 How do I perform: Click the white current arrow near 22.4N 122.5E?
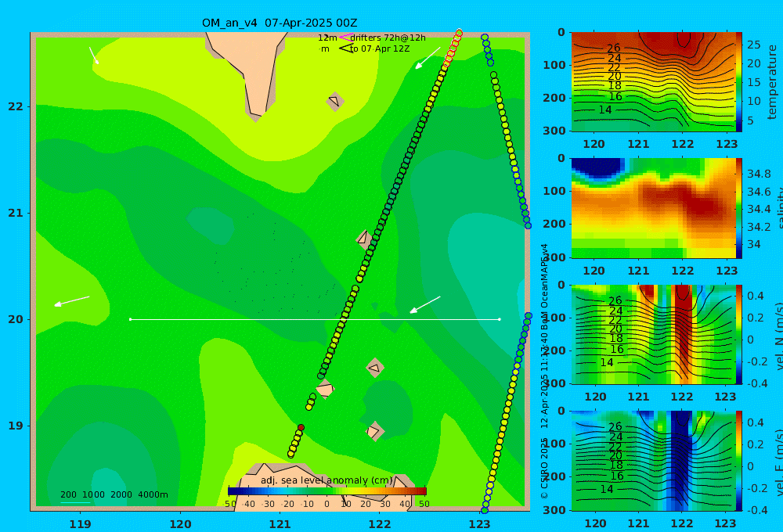[428, 58]
